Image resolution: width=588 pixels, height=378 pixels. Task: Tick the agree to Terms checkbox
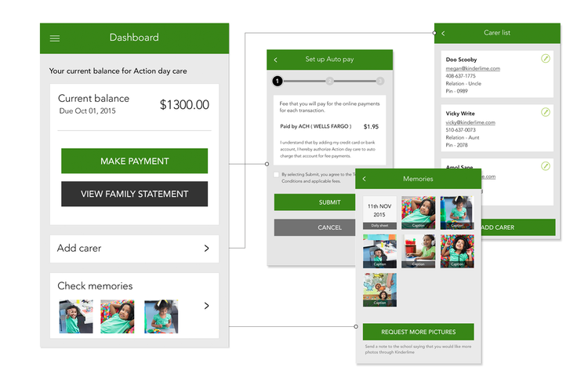(x=277, y=175)
